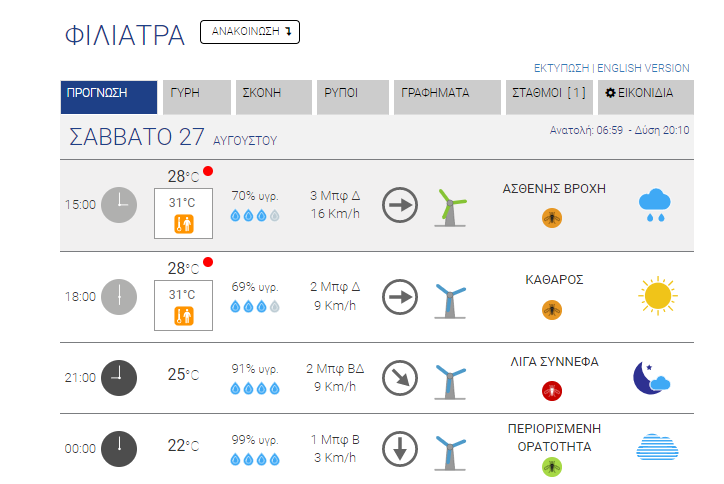The height and width of the screenshot is (484, 724).
Task: Click the green mosquito icon at 00:00
Action: pyautogui.click(x=552, y=467)
